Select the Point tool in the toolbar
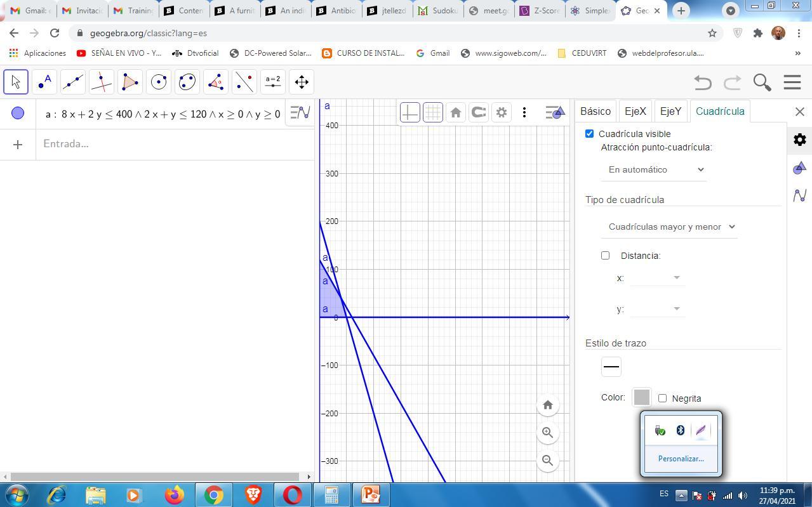Screen dimensions: 812x507 [44, 82]
